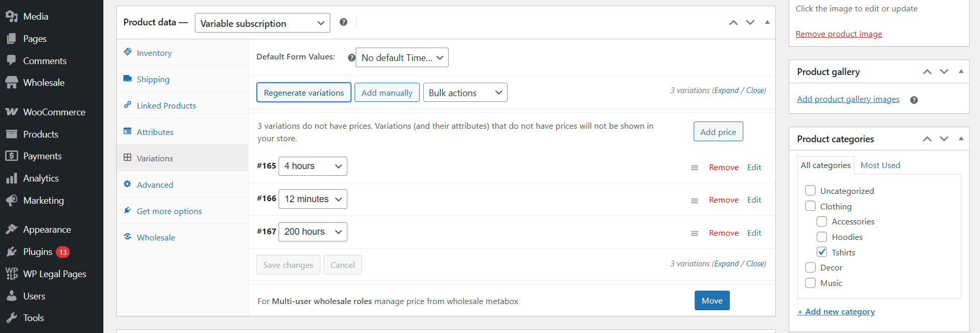Click the Wholesale store icon in sidebar
The height and width of the screenshot is (333, 980).
click(x=11, y=83)
